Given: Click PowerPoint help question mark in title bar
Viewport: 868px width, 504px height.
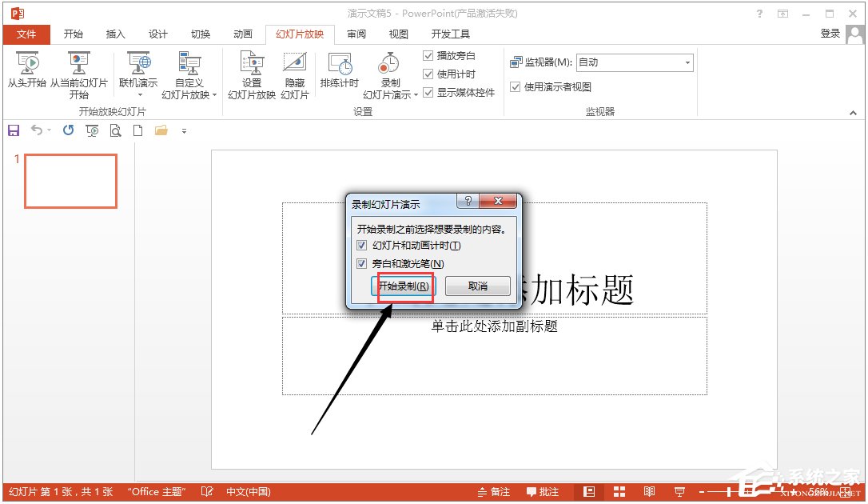Looking at the screenshot, I should (x=759, y=14).
